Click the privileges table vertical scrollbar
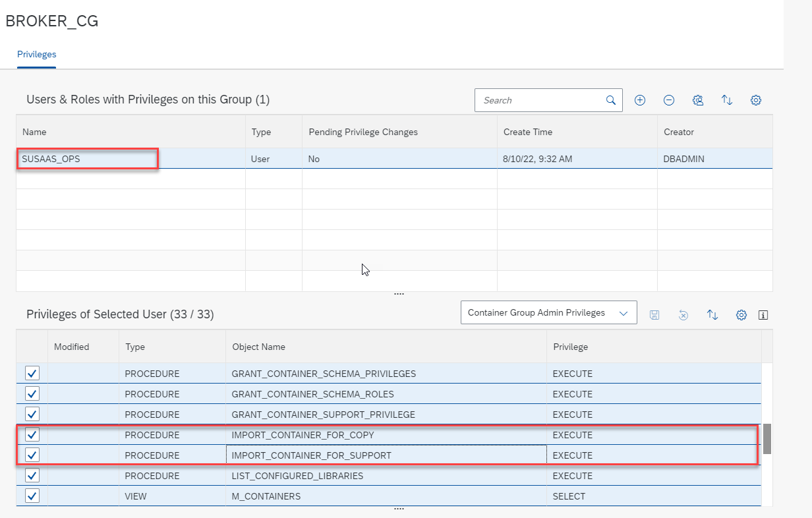Image resolution: width=812 pixels, height=518 pixels. pos(767,438)
